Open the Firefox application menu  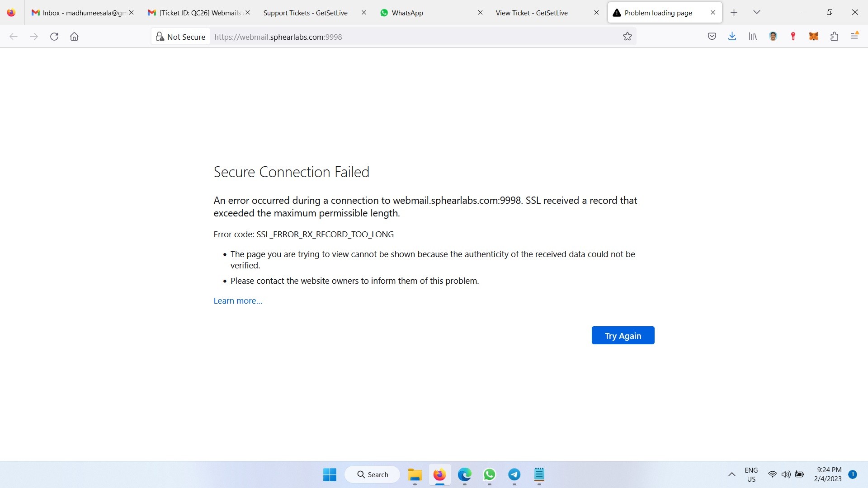854,36
